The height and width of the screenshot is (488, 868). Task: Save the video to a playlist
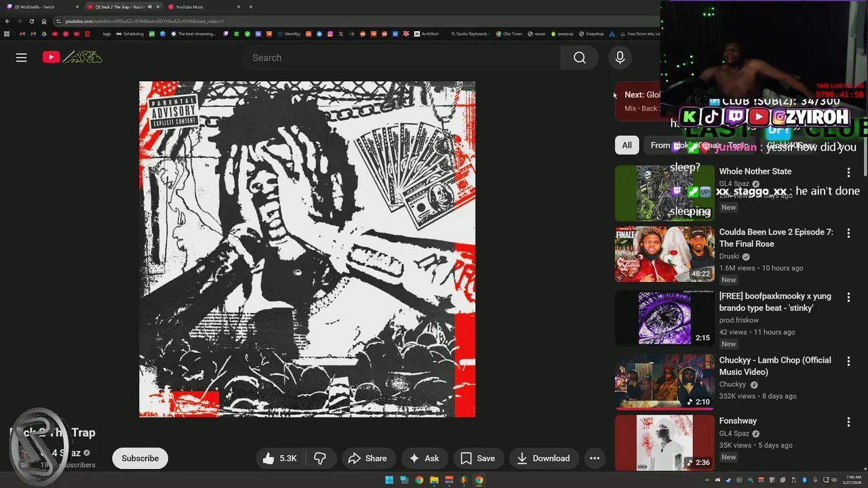478,458
